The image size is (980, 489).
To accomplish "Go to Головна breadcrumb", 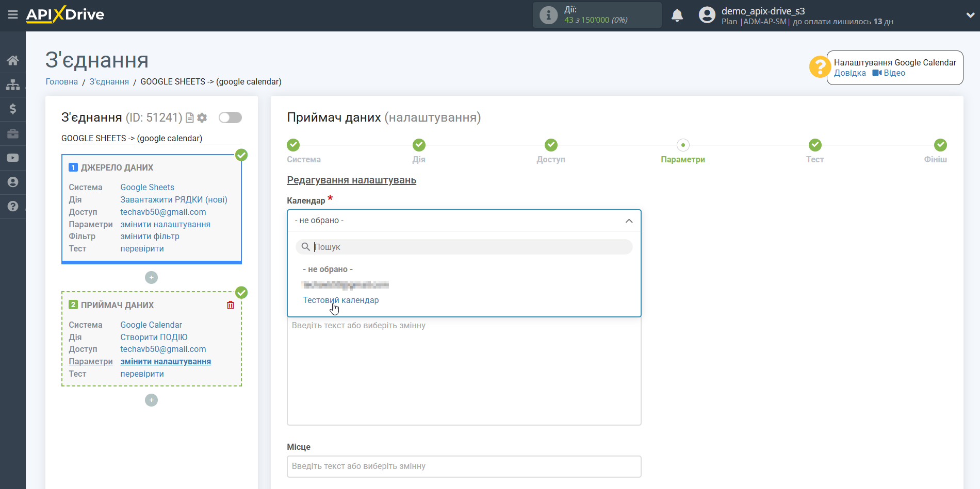I will click(62, 82).
